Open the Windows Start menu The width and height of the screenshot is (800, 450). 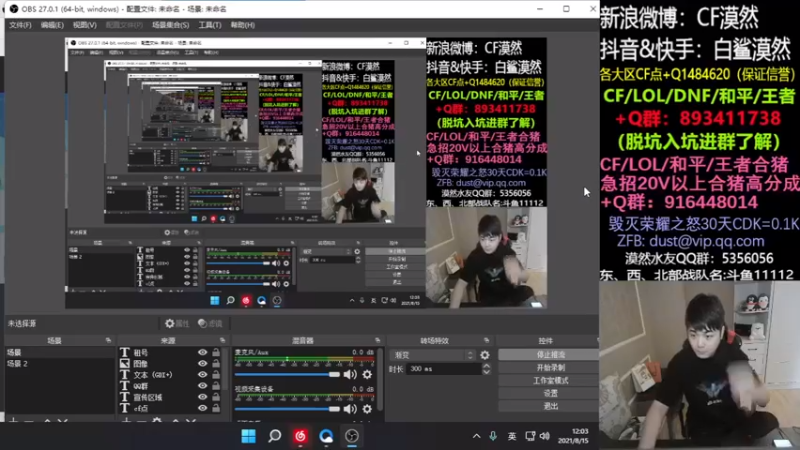248,436
